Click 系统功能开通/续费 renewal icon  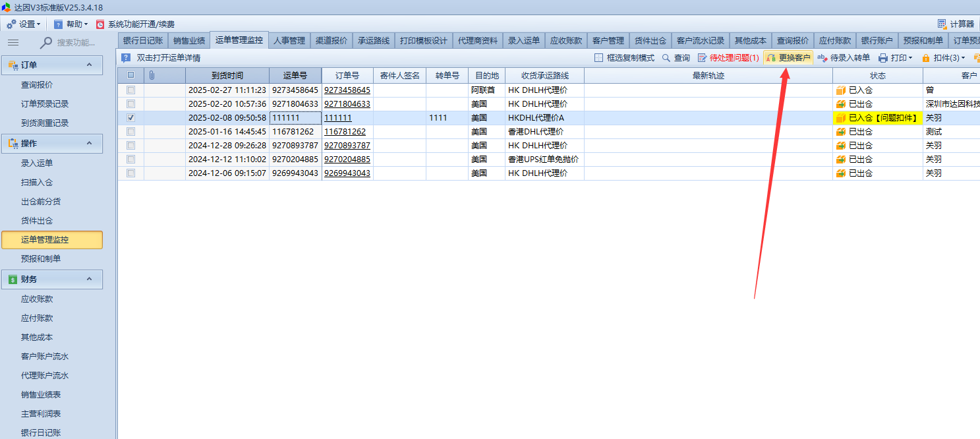(100, 24)
